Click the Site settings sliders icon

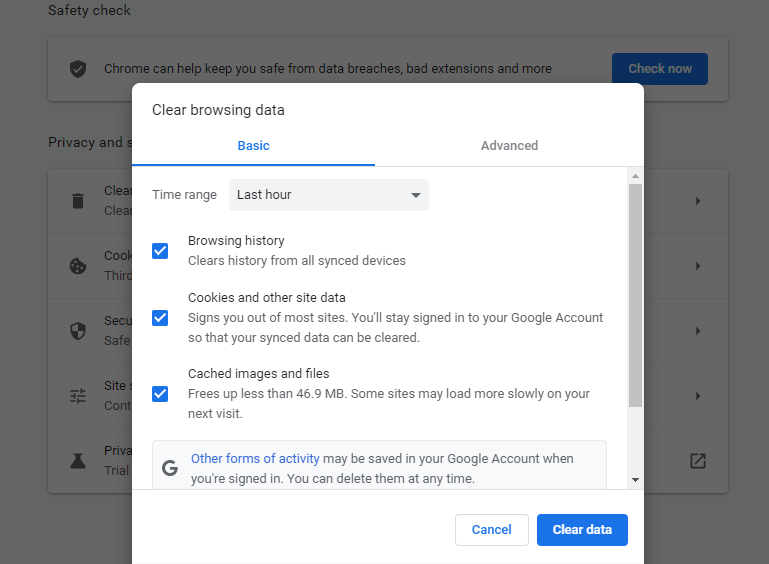77,396
